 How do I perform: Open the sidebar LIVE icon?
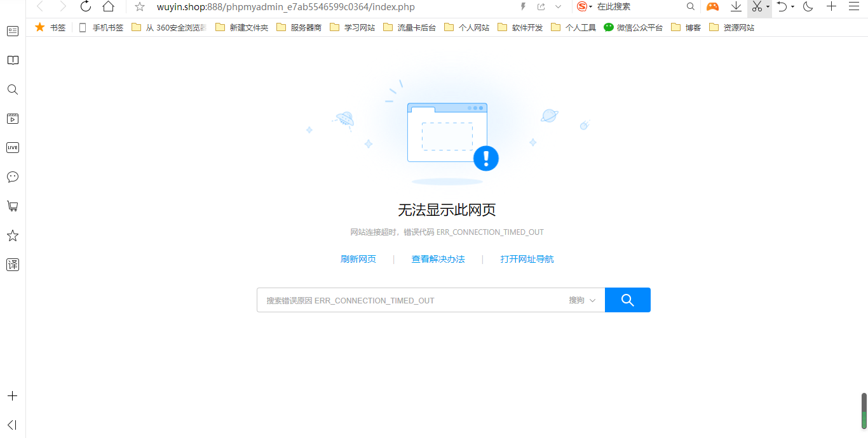[12, 148]
